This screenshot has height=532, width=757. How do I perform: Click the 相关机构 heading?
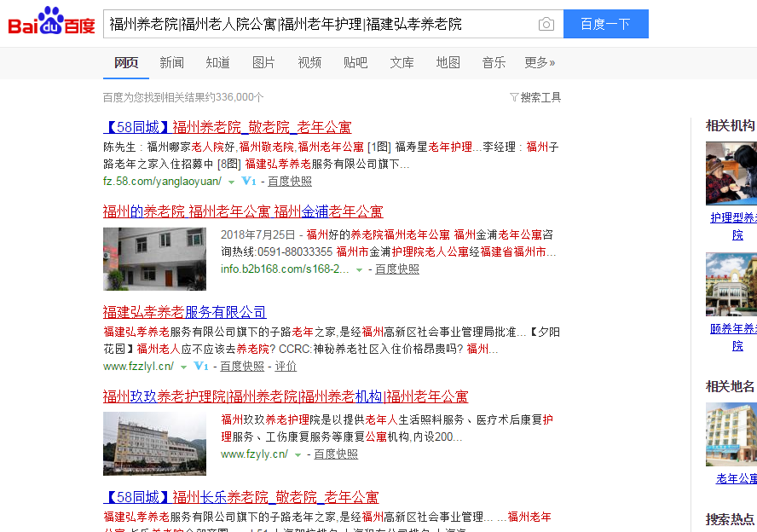tap(731, 126)
